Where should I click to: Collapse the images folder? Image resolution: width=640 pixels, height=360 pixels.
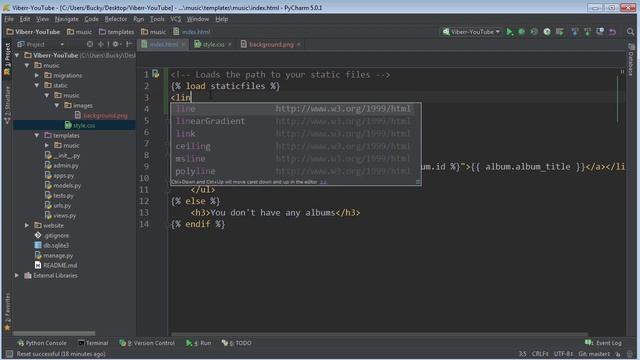[57, 105]
